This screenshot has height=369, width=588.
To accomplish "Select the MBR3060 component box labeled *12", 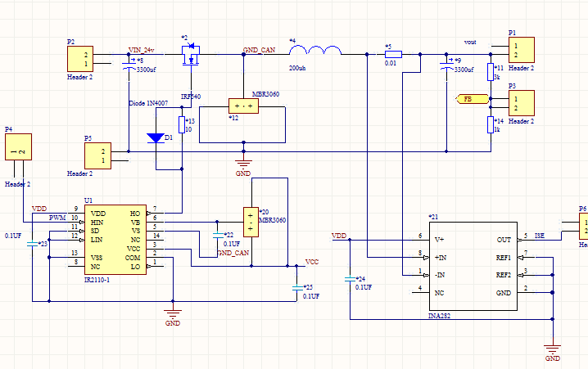I will (x=243, y=106).
